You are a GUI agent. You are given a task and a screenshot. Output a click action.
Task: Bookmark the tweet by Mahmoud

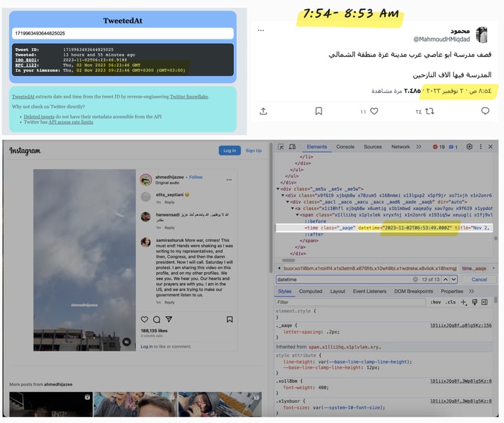click(318, 111)
